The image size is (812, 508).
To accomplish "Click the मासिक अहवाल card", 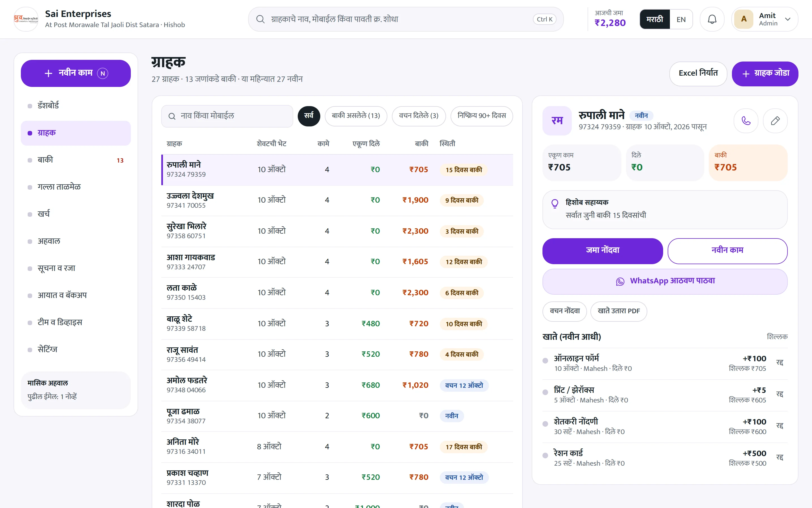I will [x=76, y=390].
